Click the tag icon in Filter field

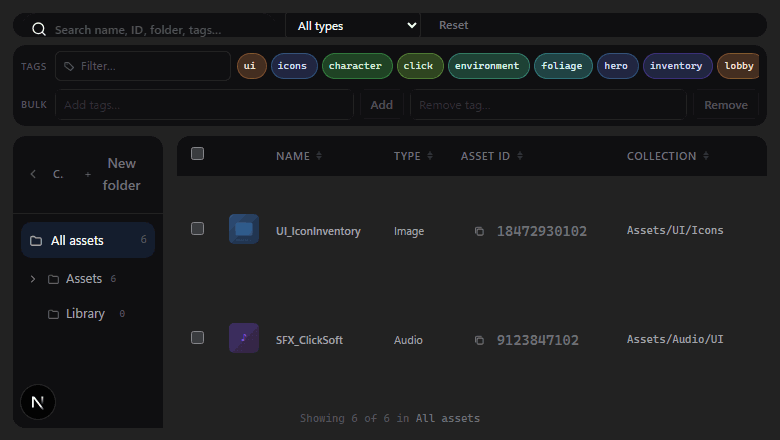(69, 66)
